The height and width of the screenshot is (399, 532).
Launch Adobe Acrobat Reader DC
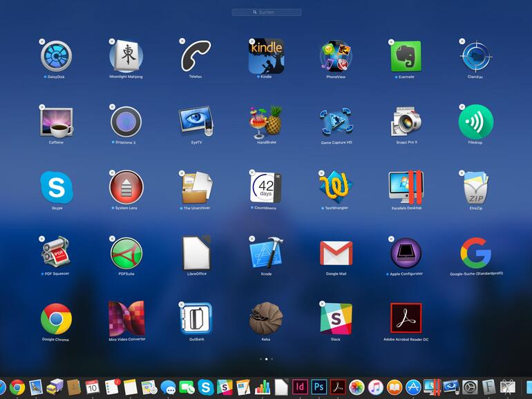click(x=406, y=318)
